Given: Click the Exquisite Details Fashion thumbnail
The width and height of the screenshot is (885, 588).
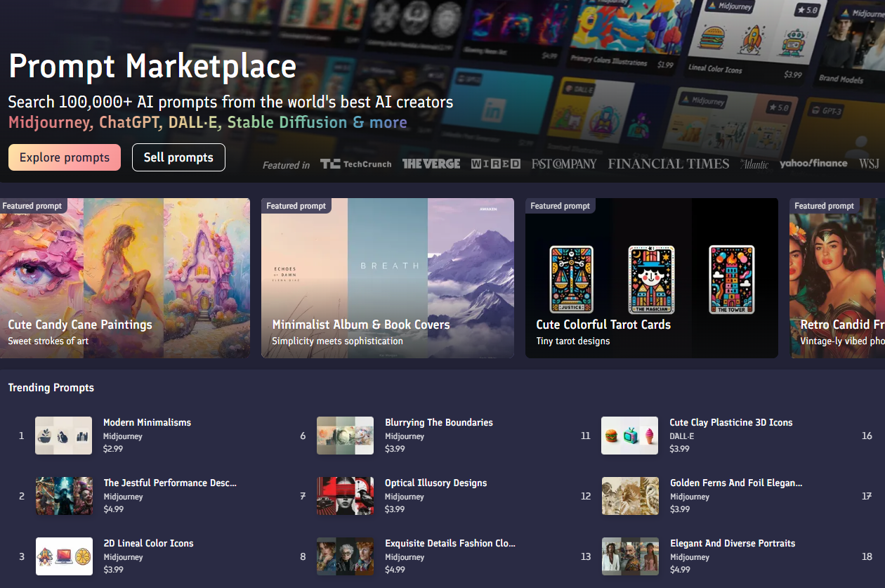Looking at the screenshot, I should click(x=345, y=556).
